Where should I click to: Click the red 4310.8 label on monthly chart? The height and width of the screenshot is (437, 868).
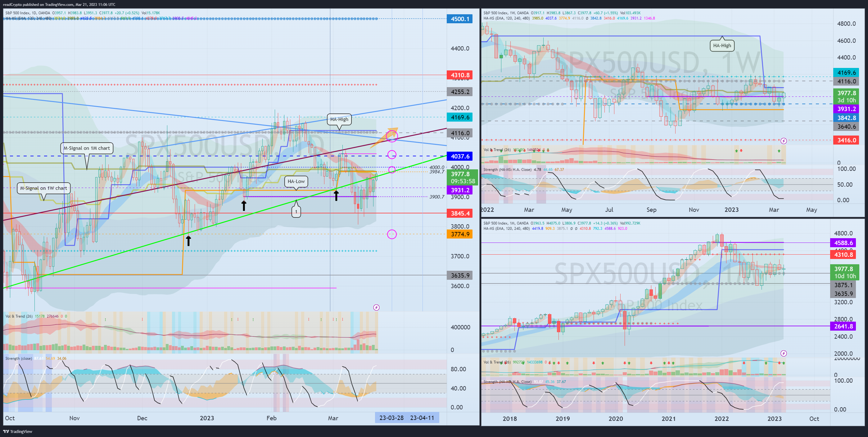843,255
